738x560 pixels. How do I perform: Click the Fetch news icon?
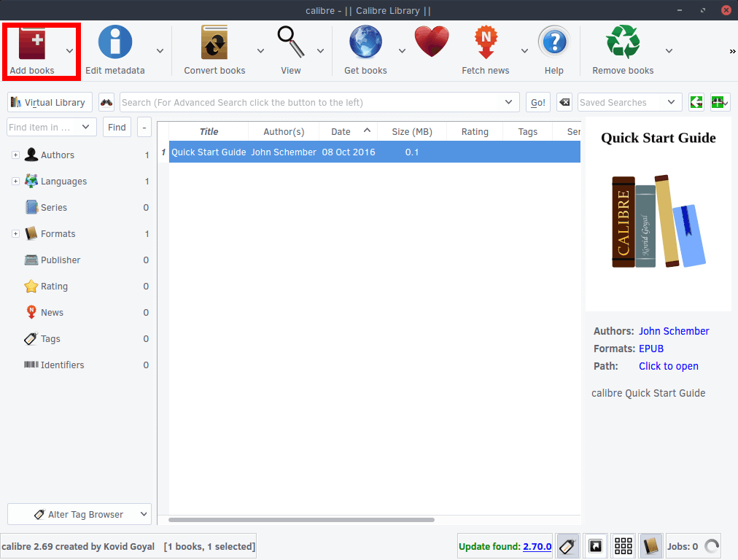(x=485, y=42)
